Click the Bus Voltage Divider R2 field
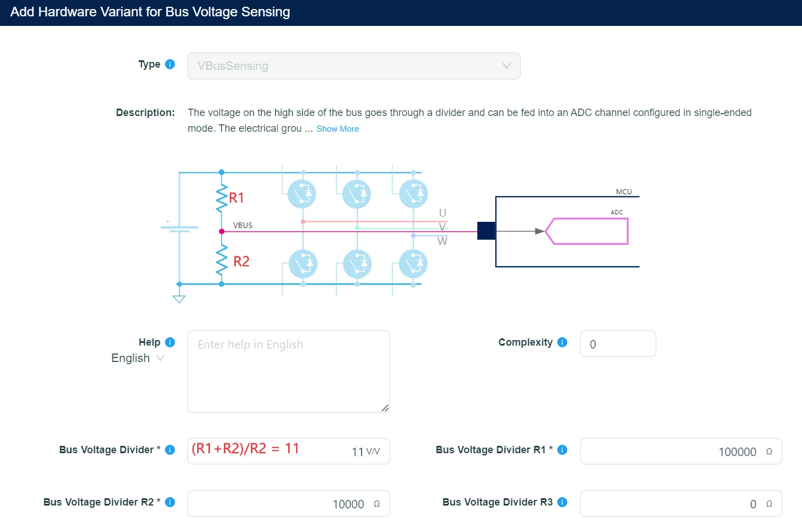This screenshot has height=532, width=802. (x=289, y=504)
